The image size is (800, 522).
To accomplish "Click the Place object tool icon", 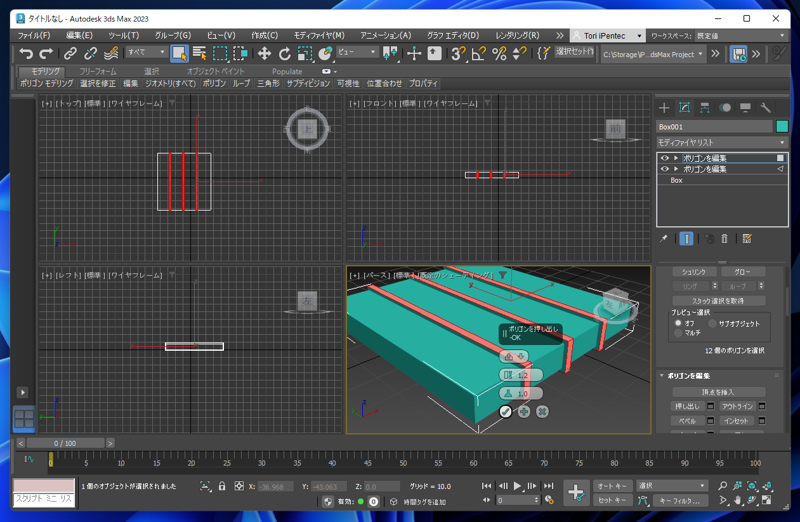I will pos(325,53).
